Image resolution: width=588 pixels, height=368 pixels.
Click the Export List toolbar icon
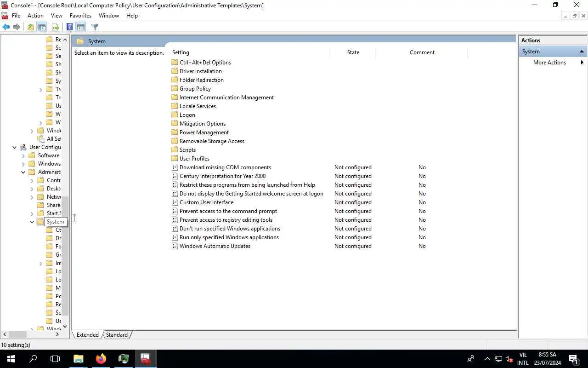[55, 27]
